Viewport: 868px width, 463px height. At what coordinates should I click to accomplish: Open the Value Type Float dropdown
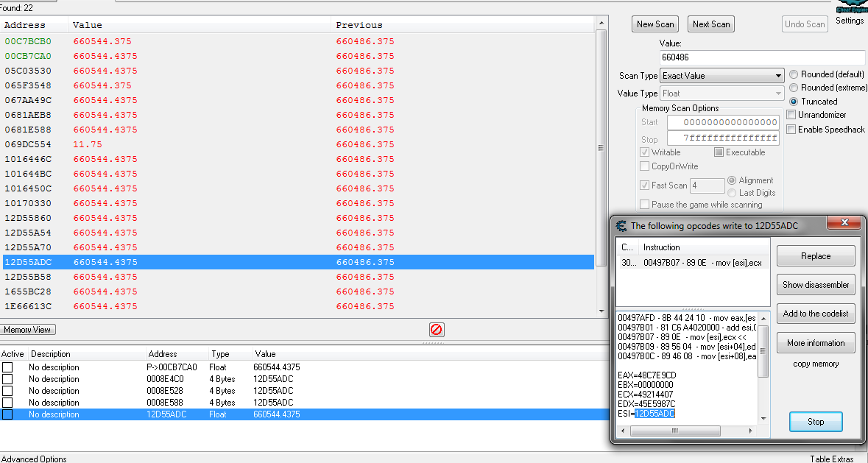tap(721, 93)
